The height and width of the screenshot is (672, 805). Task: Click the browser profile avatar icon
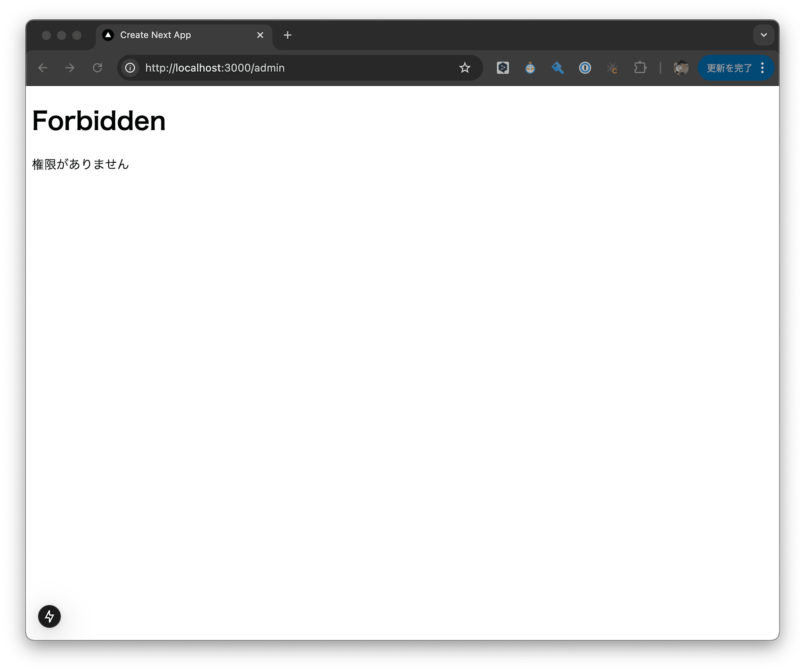coord(681,67)
